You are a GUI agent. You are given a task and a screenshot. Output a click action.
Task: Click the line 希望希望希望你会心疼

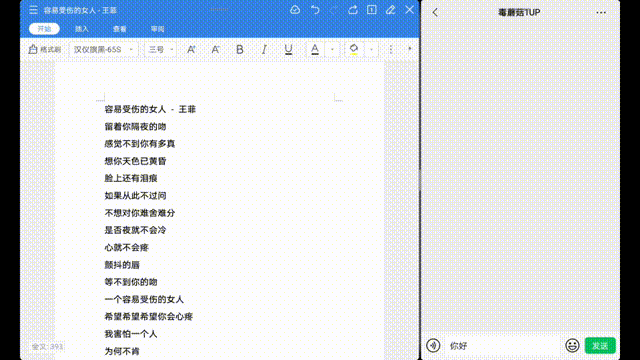[149, 317]
